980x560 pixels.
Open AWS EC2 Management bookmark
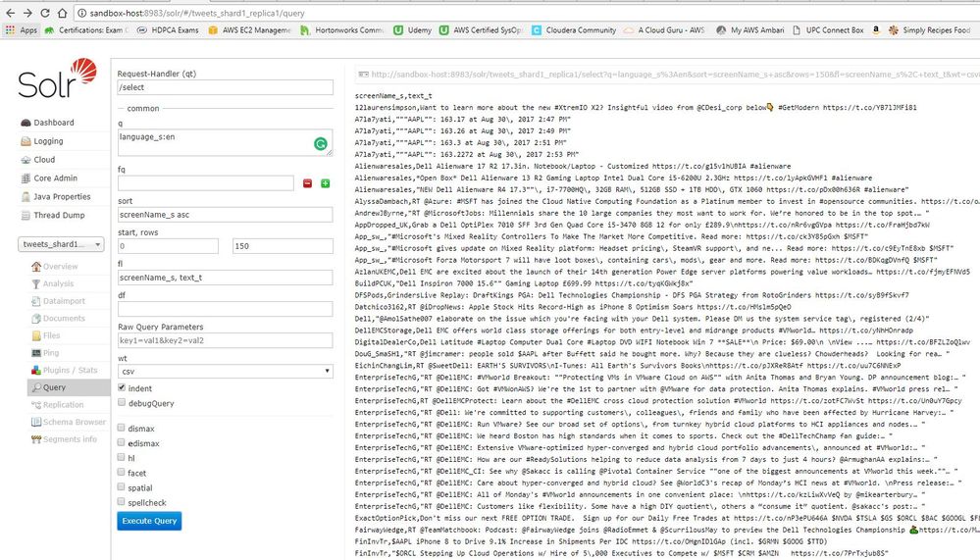click(250, 30)
